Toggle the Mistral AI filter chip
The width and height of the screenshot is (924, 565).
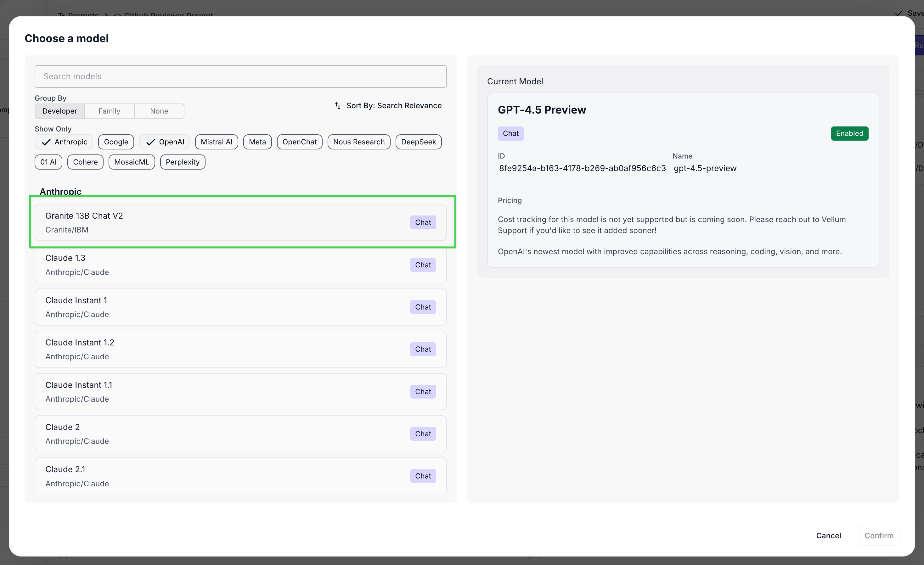[x=217, y=142]
